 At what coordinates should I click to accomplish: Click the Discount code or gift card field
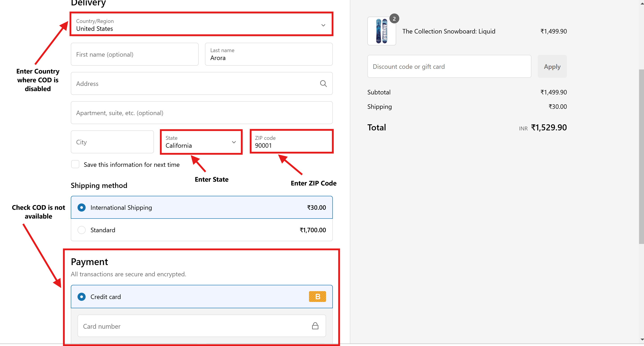[449, 67]
